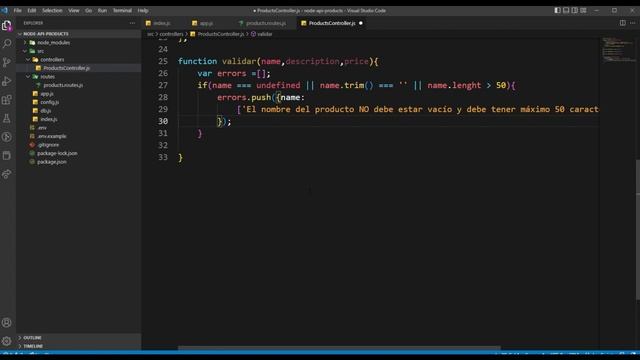The image size is (640, 360).
Task: Open the .env.example file
Action: click(51, 136)
